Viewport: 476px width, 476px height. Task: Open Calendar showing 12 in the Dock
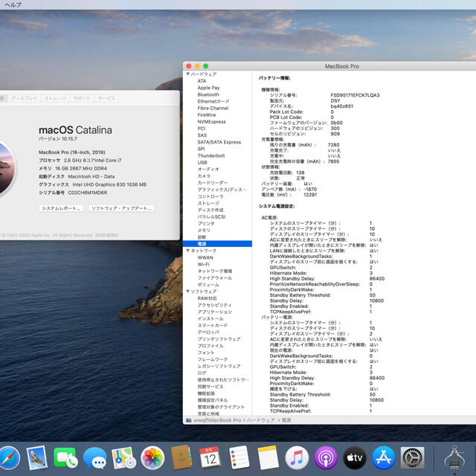(x=210, y=458)
